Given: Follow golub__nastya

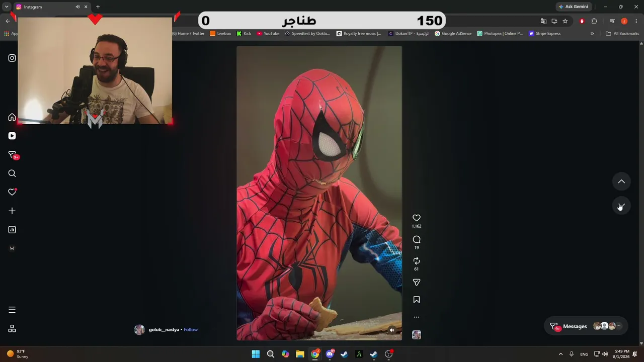Looking at the screenshot, I should (191, 330).
